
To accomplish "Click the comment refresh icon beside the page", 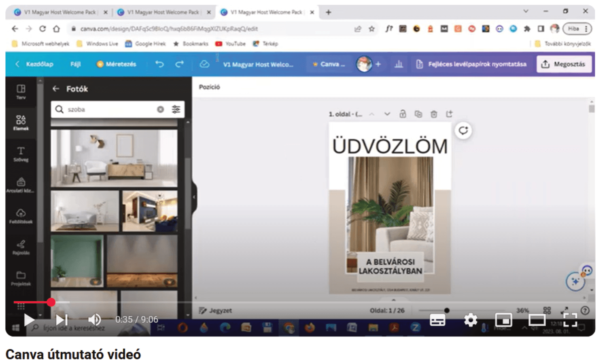I will coord(463,131).
